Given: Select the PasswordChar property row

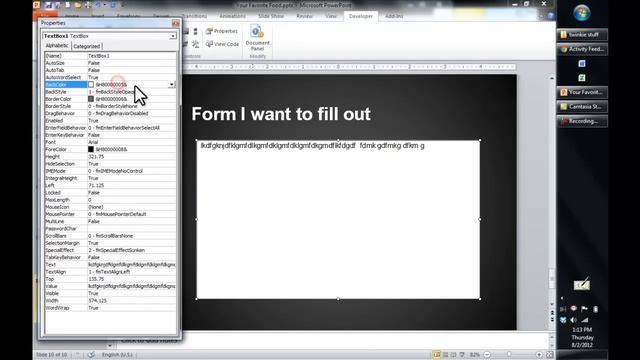Looking at the screenshot, I should (x=110, y=229).
